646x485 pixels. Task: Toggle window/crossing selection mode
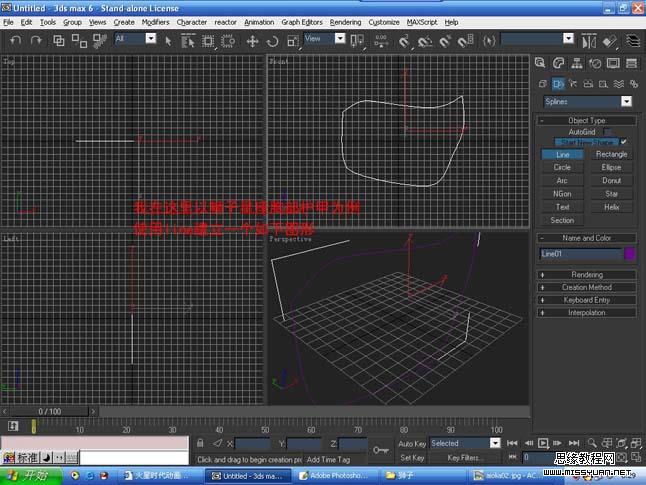tap(228, 41)
